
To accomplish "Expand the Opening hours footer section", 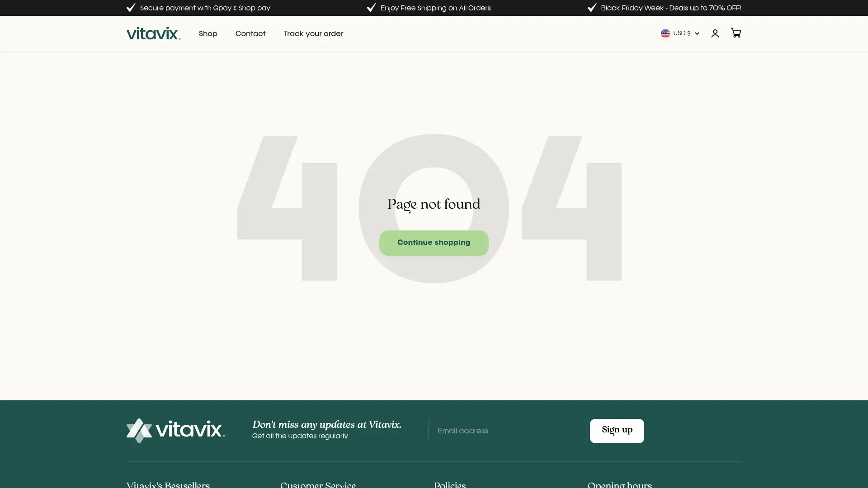I will (619, 484).
